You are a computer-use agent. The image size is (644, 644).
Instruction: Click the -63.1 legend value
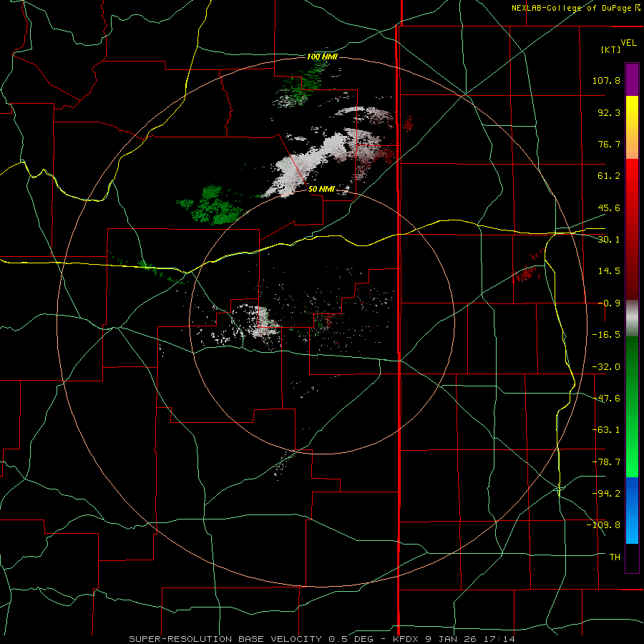(606, 429)
